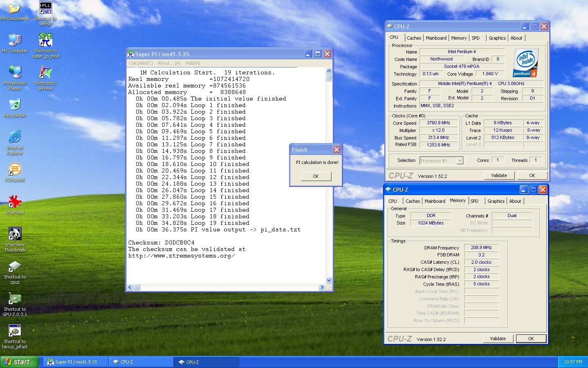Click Super PI horizontal scrollbar left arrow
The image size is (588, 368).
tap(130, 287)
